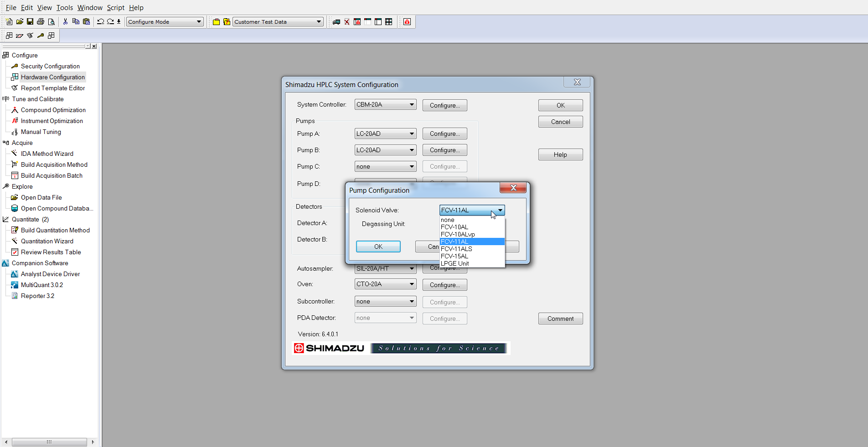Click Configure button for System Controller

coord(445,105)
